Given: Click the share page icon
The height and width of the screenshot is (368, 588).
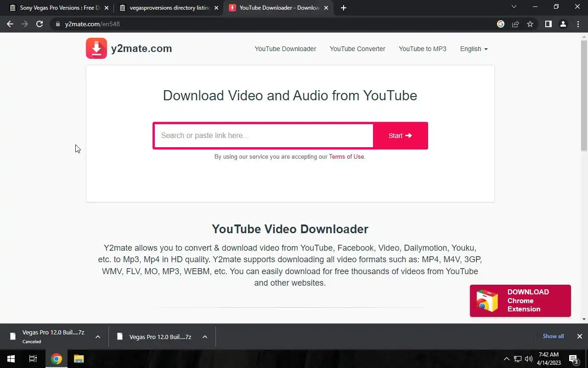Looking at the screenshot, I should (x=515, y=24).
